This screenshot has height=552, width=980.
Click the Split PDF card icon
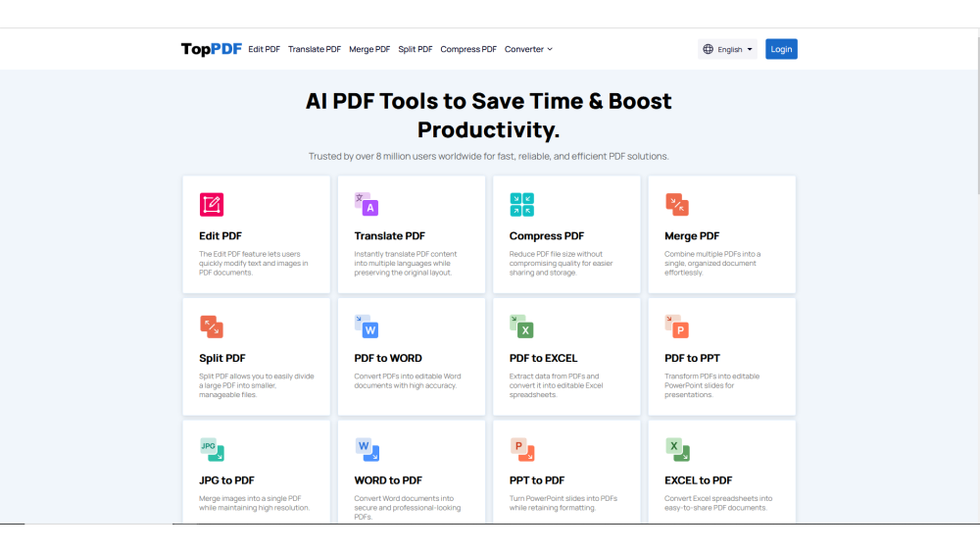click(x=211, y=326)
